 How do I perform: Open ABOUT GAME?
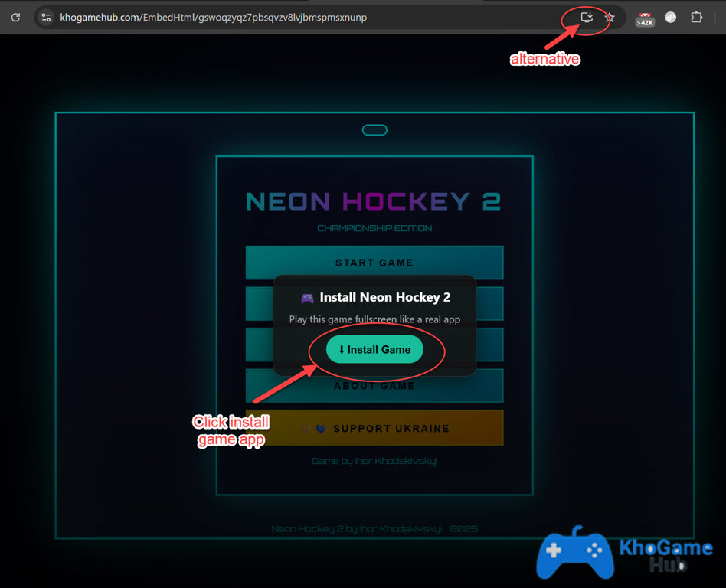(x=374, y=386)
